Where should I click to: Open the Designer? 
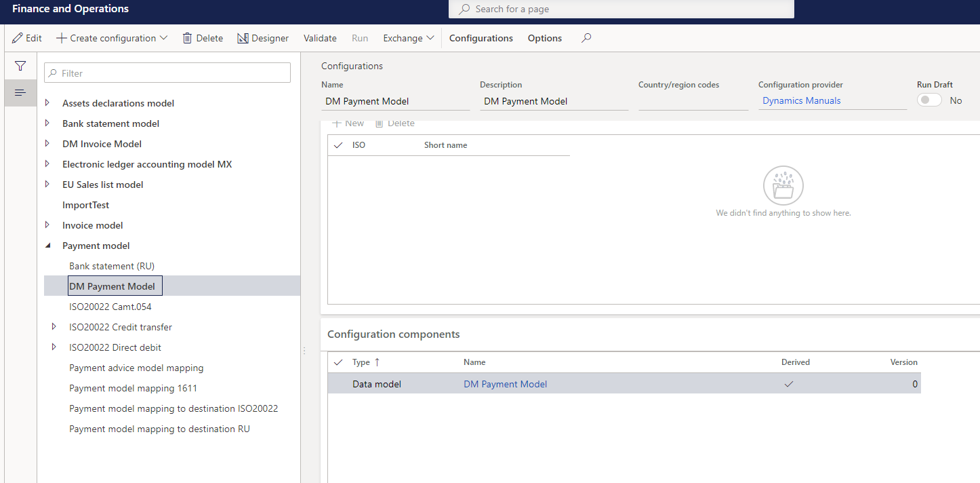[263, 38]
